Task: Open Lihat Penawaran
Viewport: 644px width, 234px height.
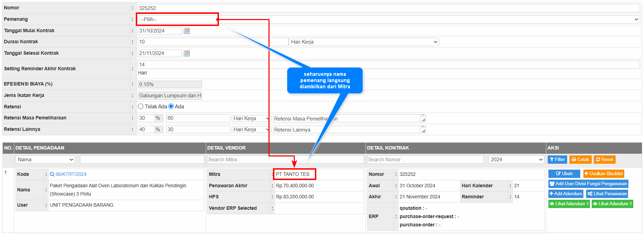Action: coord(607,194)
